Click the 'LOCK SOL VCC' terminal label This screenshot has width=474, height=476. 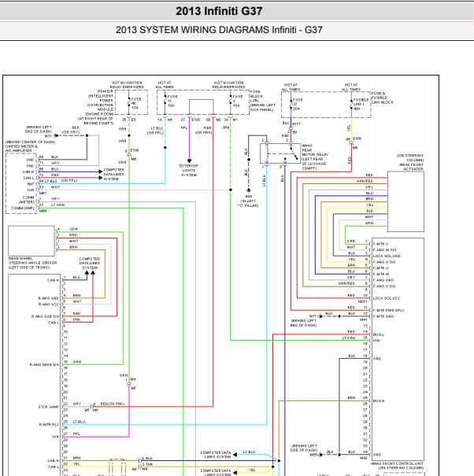pos(387,298)
